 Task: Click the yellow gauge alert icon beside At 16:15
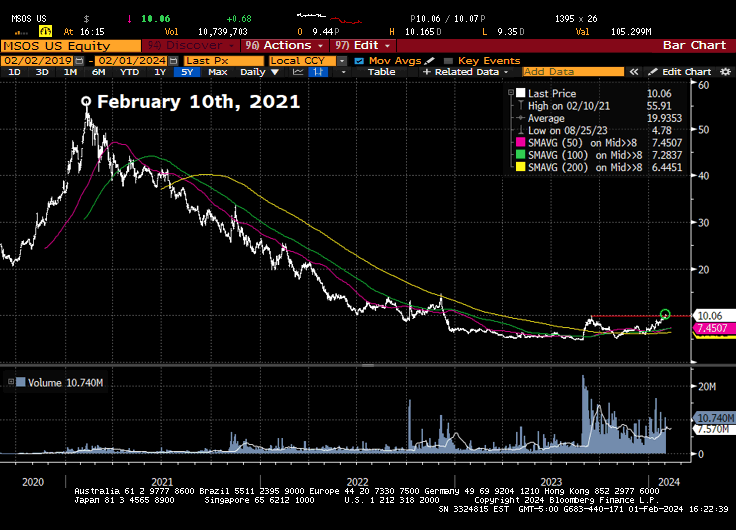[x=45, y=31]
